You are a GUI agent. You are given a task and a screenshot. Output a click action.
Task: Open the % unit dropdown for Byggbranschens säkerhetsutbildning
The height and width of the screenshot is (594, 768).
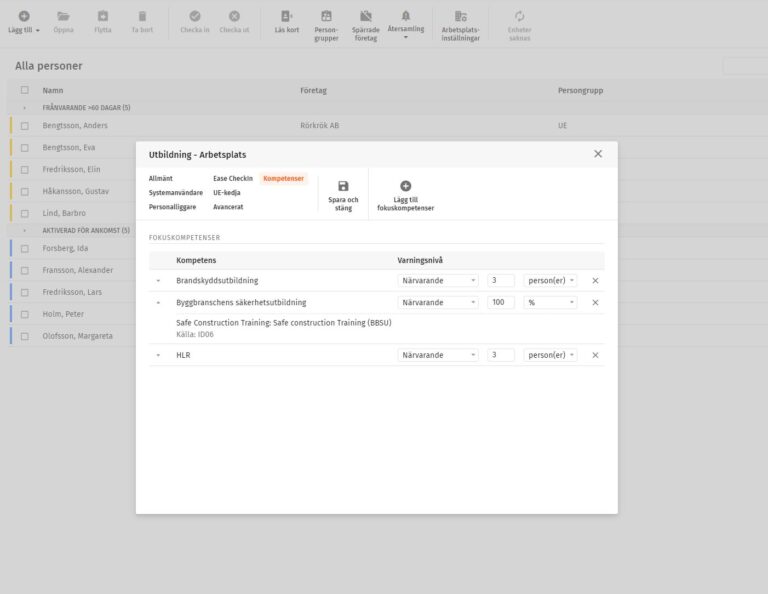tap(550, 302)
